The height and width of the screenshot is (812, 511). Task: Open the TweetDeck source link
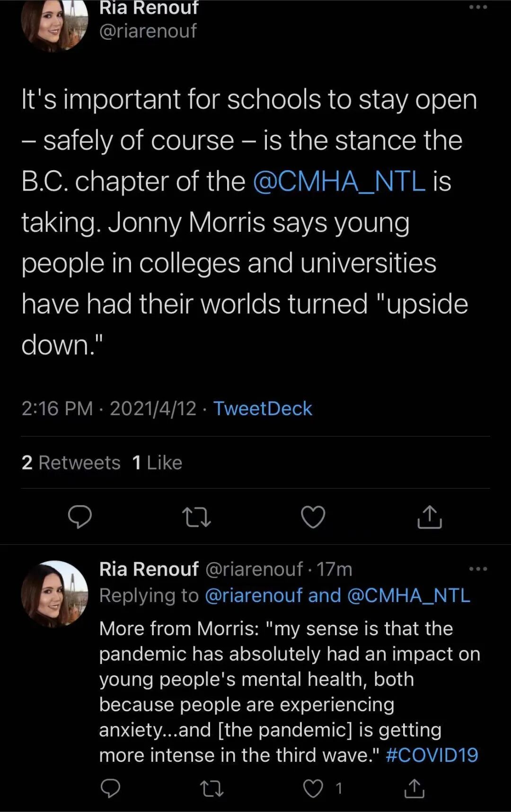point(263,409)
